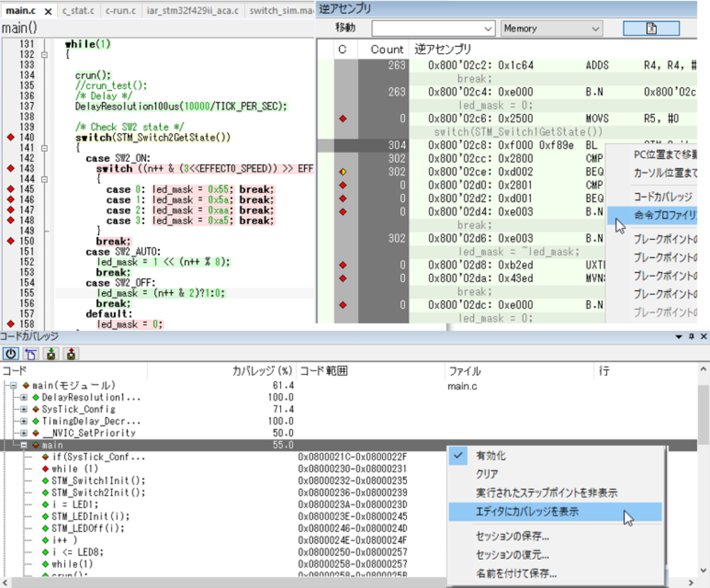Click the red diamond at address 0x800'02d4

click(343, 211)
